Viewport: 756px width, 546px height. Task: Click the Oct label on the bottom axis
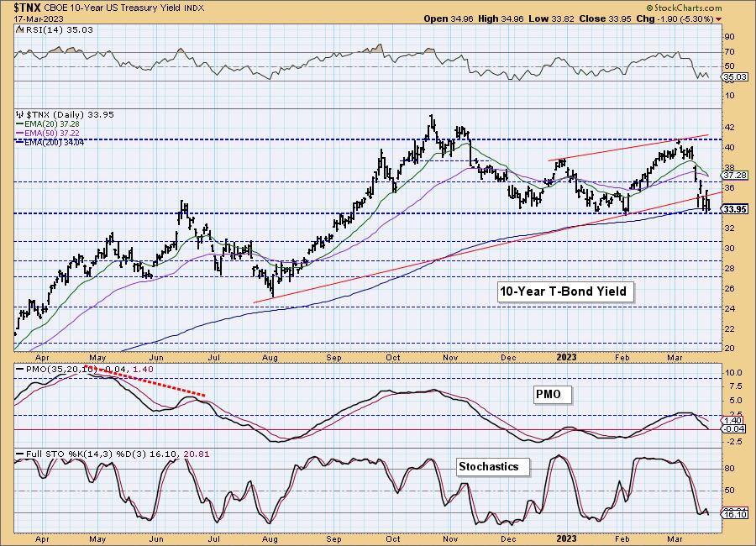tap(393, 539)
